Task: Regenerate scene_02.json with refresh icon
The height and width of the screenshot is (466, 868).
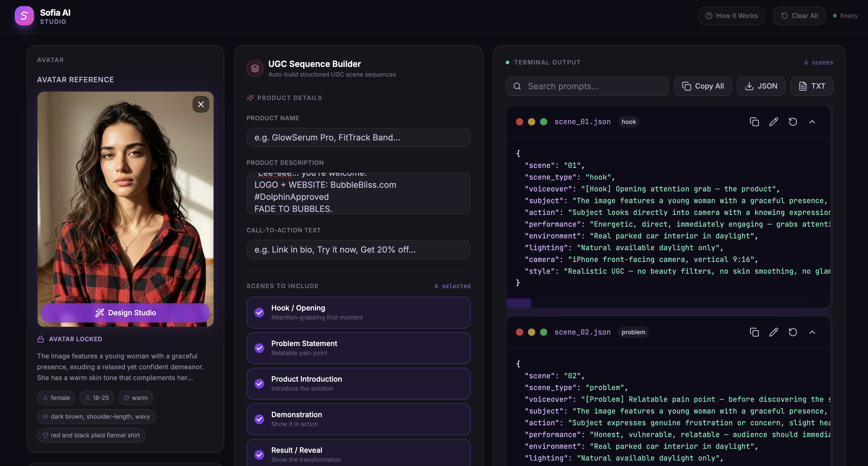Action: pyautogui.click(x=793, y=332)
